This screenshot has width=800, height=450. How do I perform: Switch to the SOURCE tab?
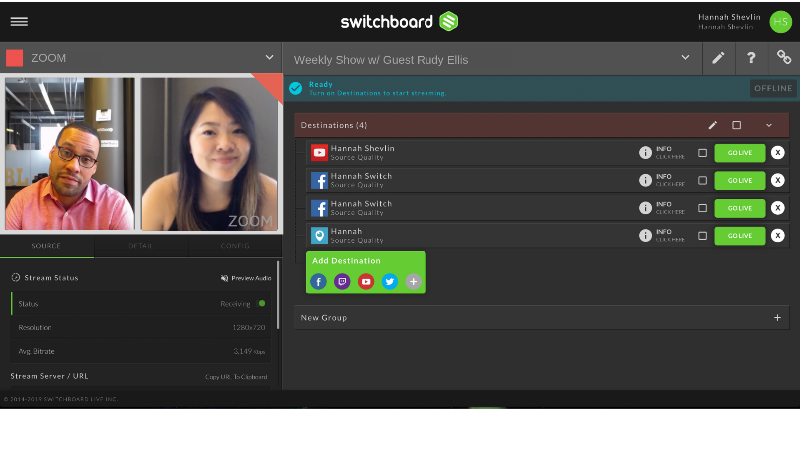(46, 246)
